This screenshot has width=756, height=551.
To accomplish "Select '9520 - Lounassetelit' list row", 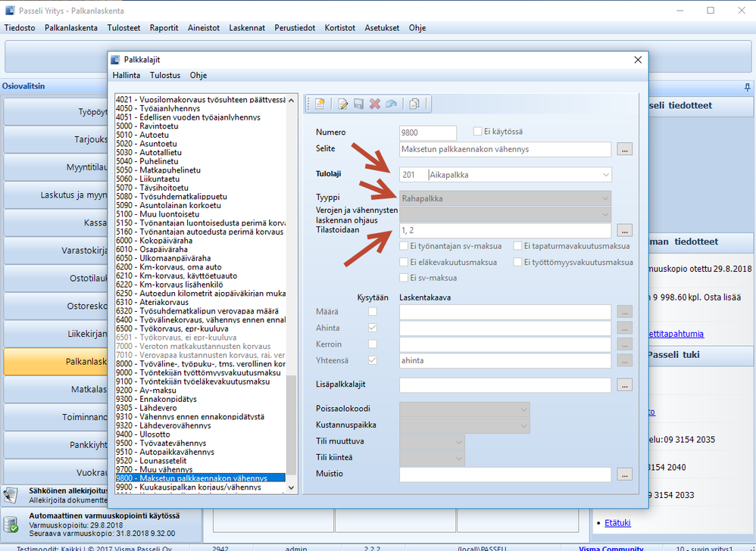I will click(200, 460).
